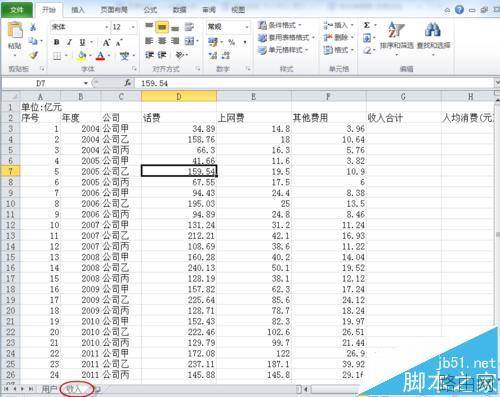Open the Alignment group dialog launcher

click(198, 69)
